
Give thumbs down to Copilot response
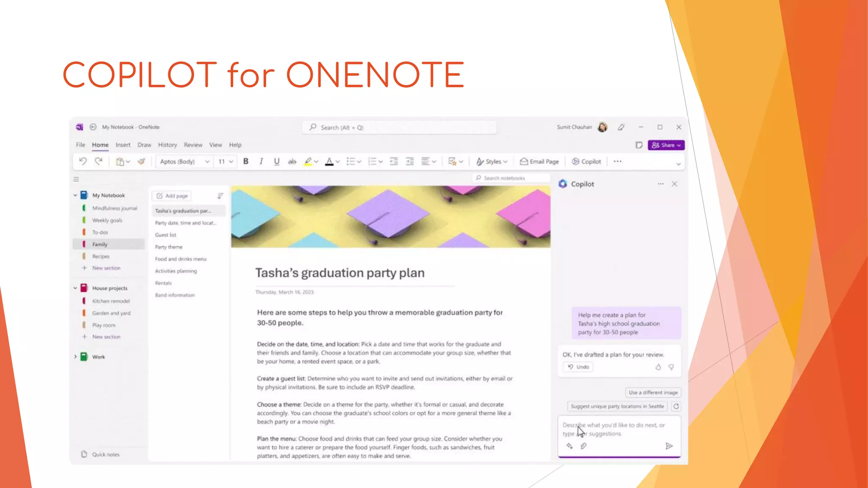point(671,367)
